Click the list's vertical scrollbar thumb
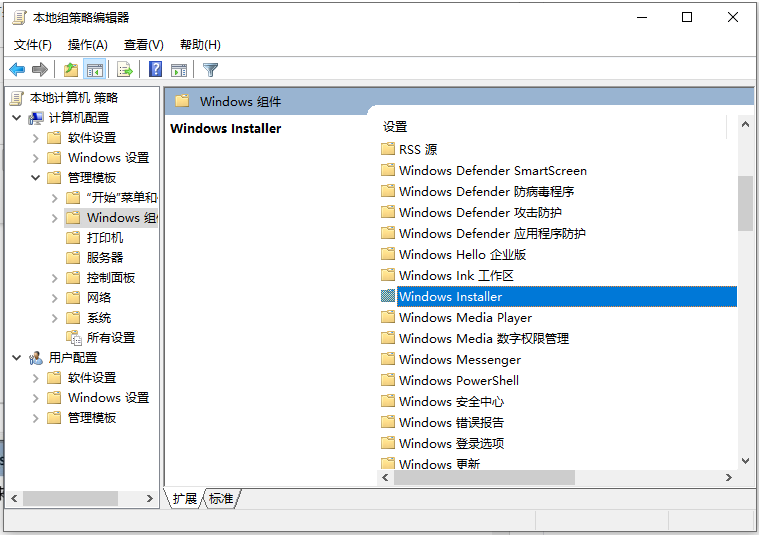The height and width of the screenshot is (535, 759). point(745,203)
